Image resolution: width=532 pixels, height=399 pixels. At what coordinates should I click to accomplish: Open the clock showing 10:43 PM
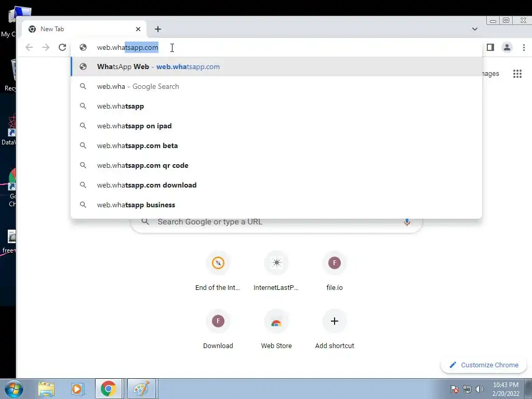[x=506, y=389]
